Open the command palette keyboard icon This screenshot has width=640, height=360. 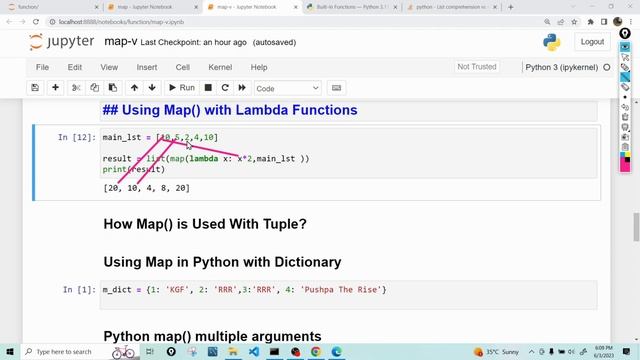click(336, 88)
